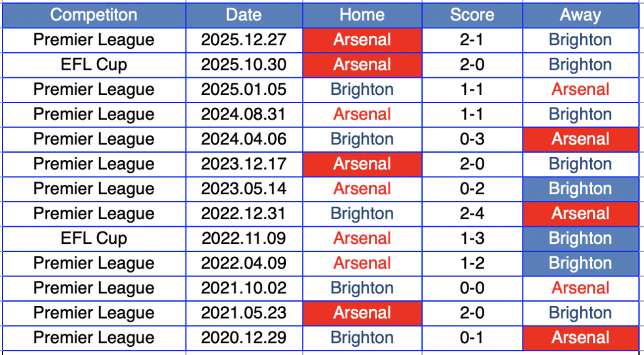Select the date cell 2025.12.27

(243, 40)
